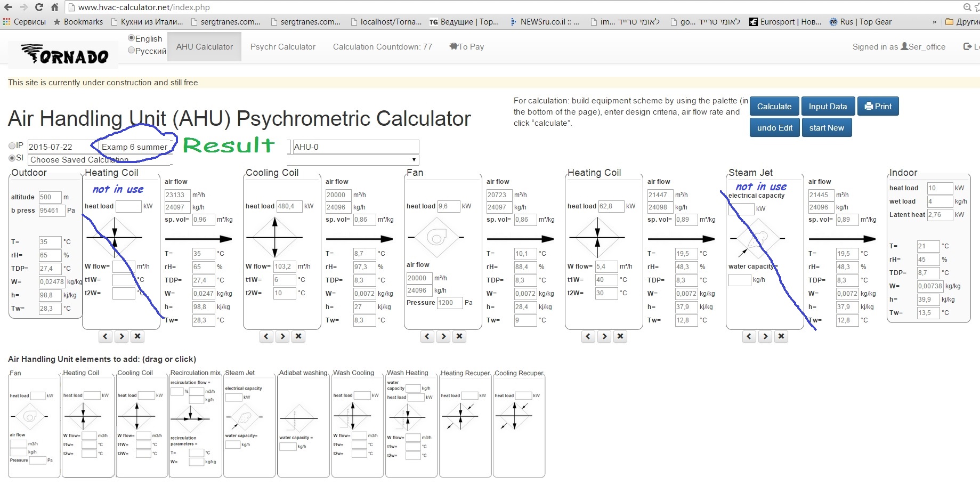This screenshot has height=493, width=980.
Task: Expand bookmarks bar overflow chevron
Action: pos(934,22)
